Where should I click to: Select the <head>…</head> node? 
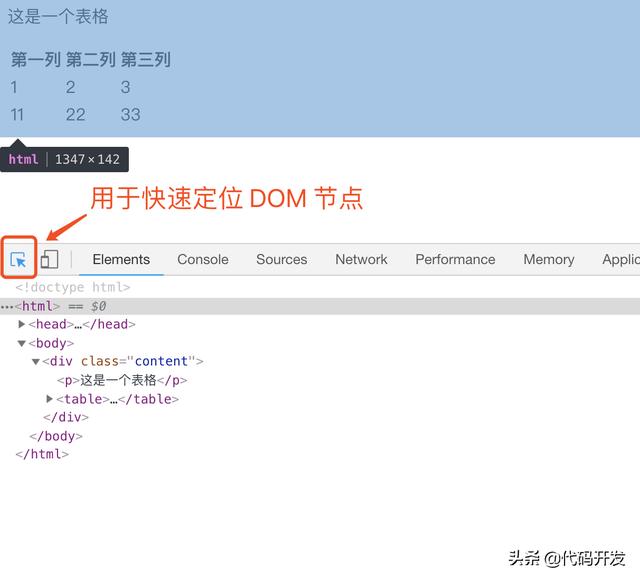click(82, 324)
